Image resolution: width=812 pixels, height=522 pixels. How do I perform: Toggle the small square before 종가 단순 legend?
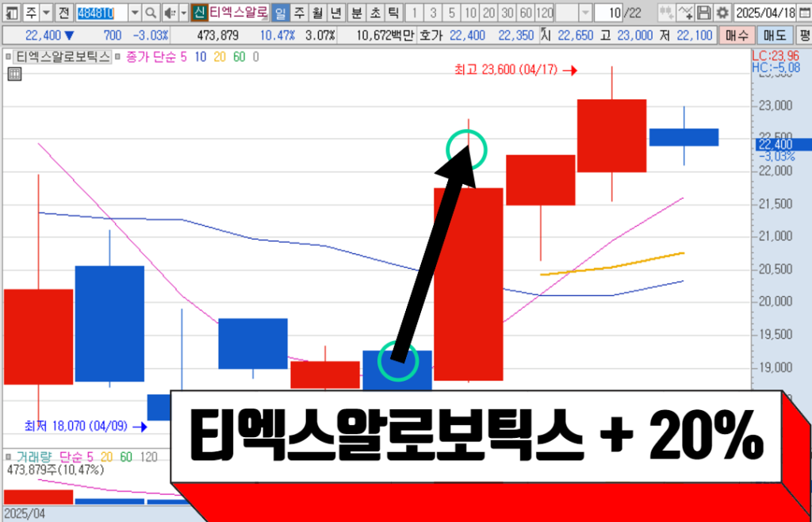(118, 56)
